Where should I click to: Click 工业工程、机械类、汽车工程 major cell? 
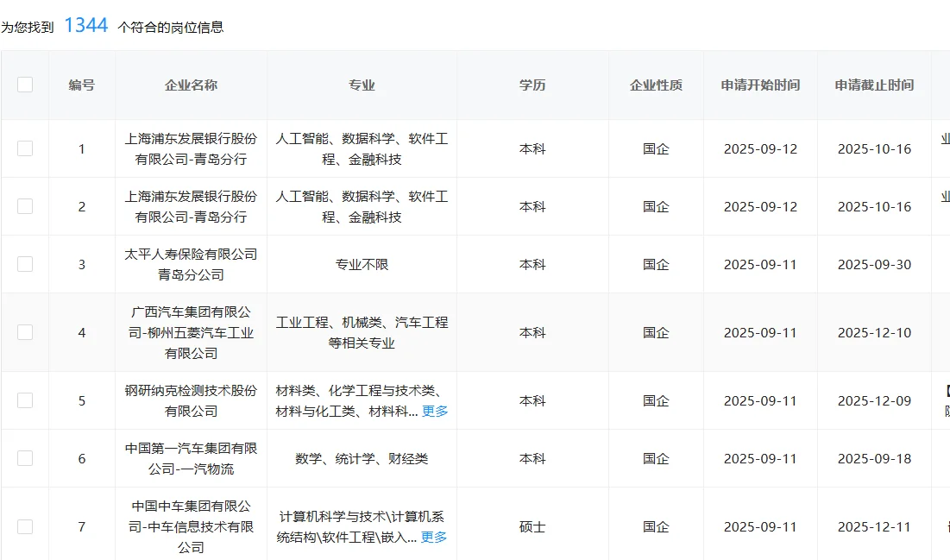point(362,333)
